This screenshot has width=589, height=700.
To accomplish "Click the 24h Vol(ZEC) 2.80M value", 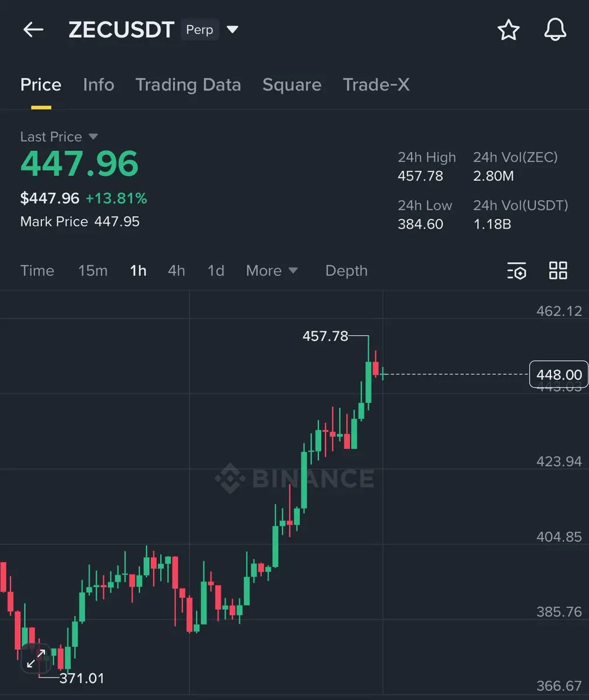I will point(493,176).
